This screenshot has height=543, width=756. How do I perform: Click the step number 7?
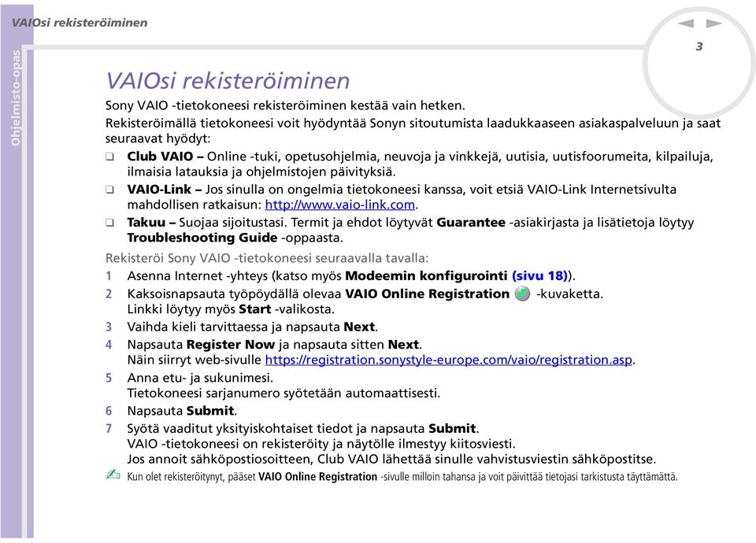(109, 428)
